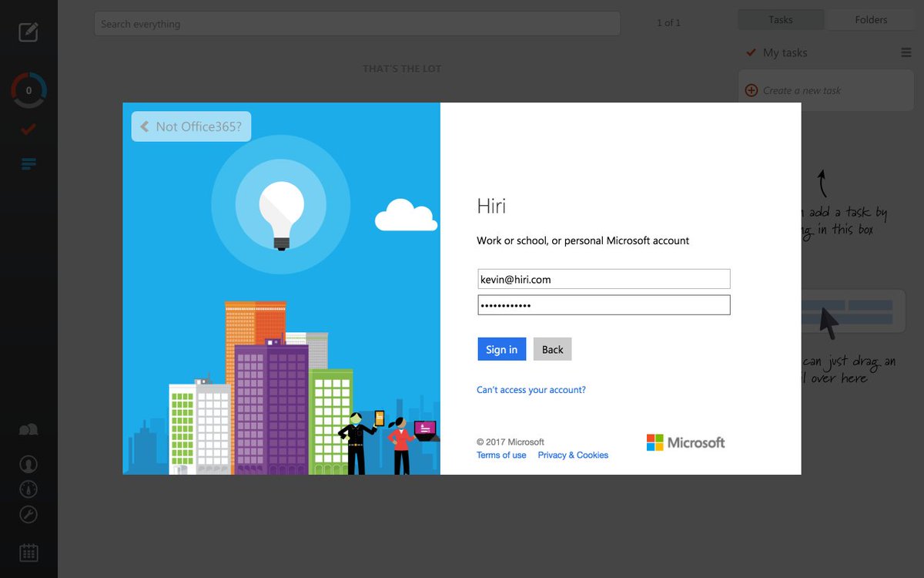Click the THAT'S THE LOT text
This screenshot has width=924, height=578.
(402, 69)
